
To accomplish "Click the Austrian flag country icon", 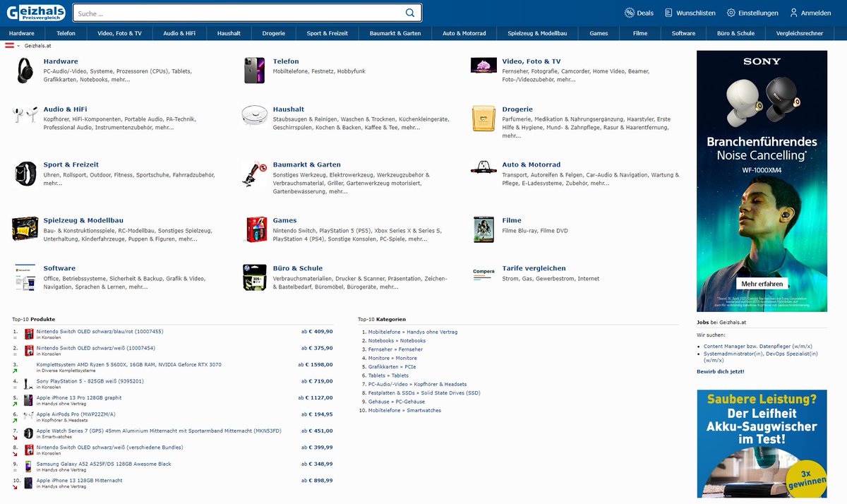I will point(10,45).
